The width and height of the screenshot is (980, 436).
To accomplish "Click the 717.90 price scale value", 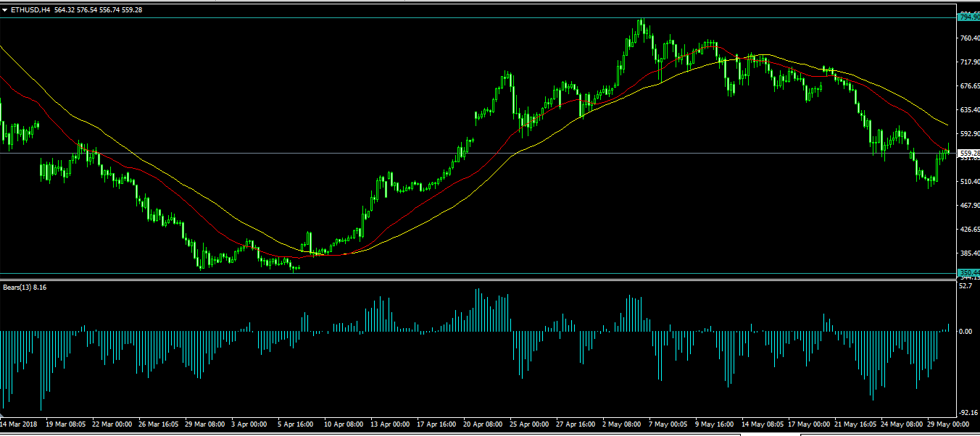I will click(969, 62).
